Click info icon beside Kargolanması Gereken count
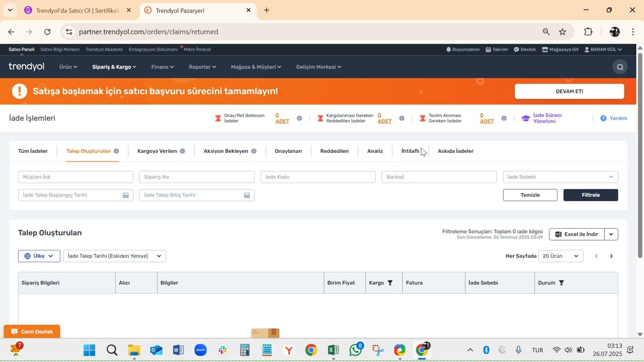Image resolution: width=644 pixels, height=362 pixels. pyautogui.click(x=401, y=119)
